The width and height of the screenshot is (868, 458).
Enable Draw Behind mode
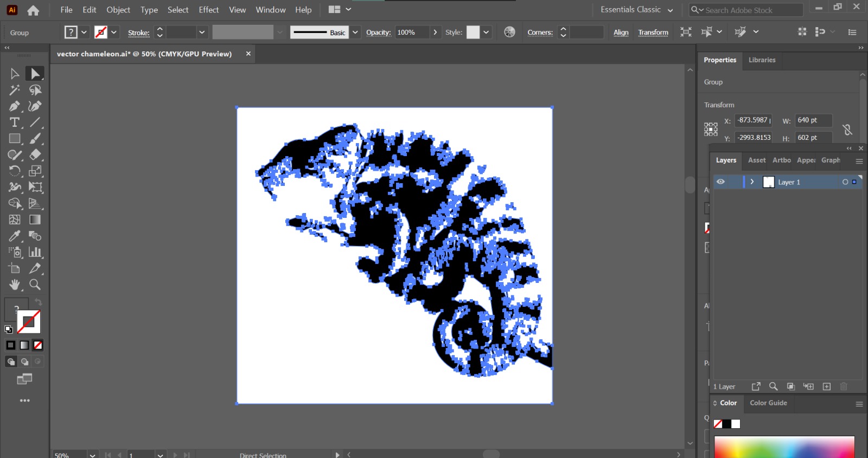(24, 362)
